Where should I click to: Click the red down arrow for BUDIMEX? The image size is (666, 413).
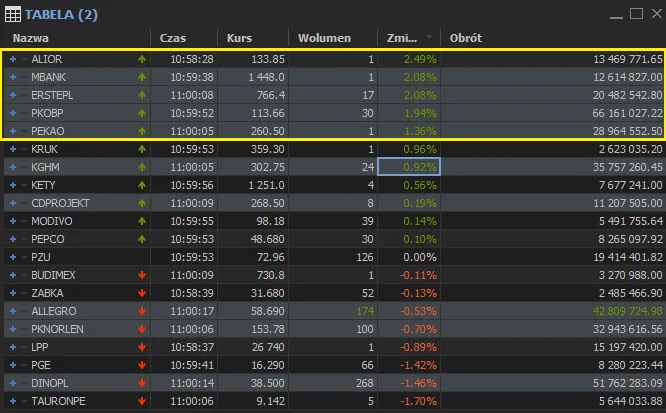[142, 275]
